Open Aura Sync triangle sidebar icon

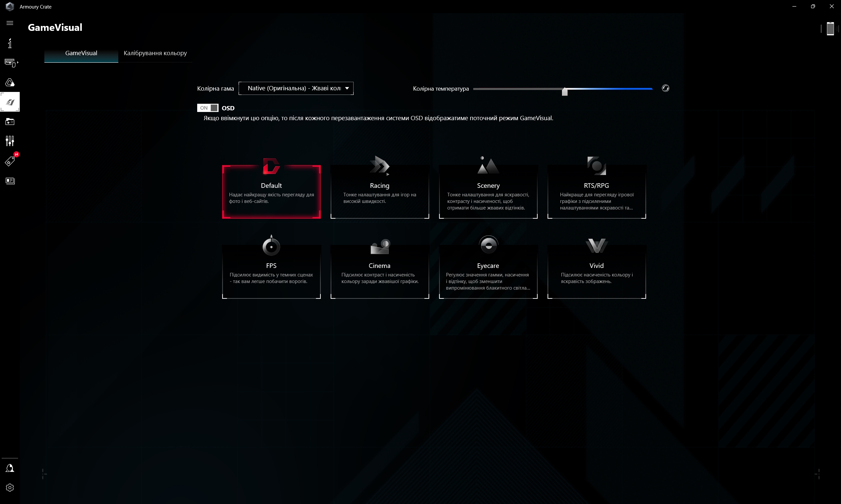pos(10,82)
